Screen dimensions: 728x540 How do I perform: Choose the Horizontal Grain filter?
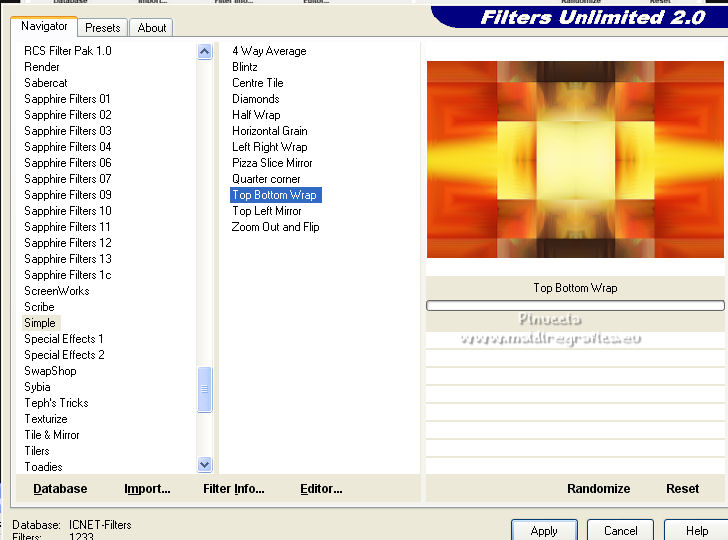(270, 131)
